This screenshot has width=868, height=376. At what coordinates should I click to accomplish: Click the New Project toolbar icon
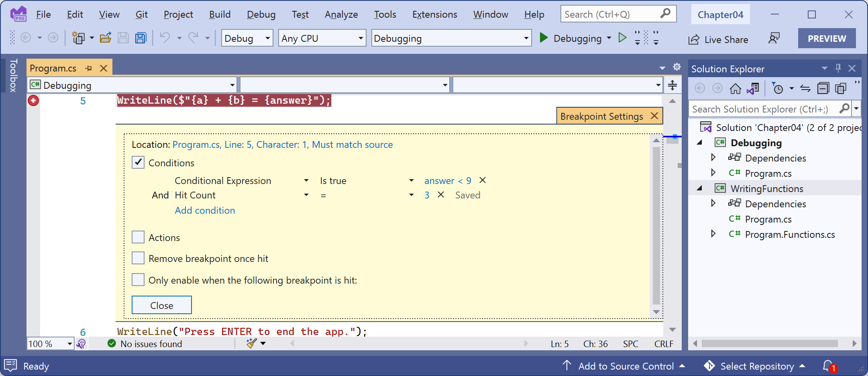pyautogui.click(x=78, y=38)
